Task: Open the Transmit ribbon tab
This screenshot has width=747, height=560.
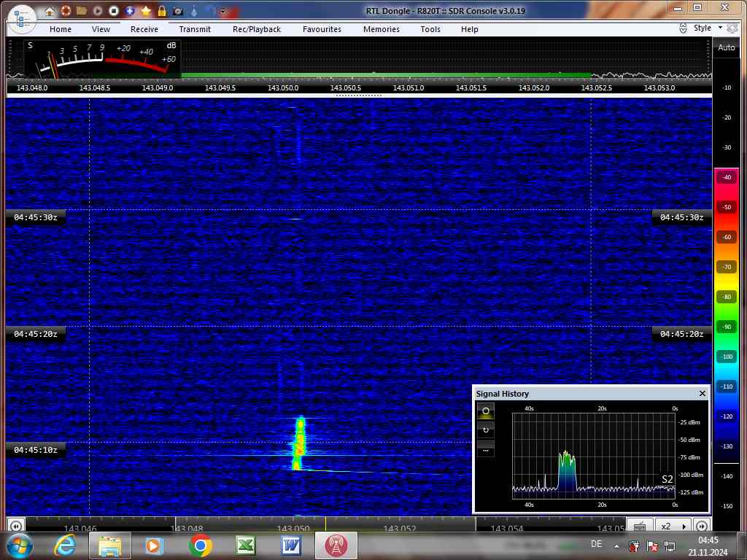Action: 195,29
